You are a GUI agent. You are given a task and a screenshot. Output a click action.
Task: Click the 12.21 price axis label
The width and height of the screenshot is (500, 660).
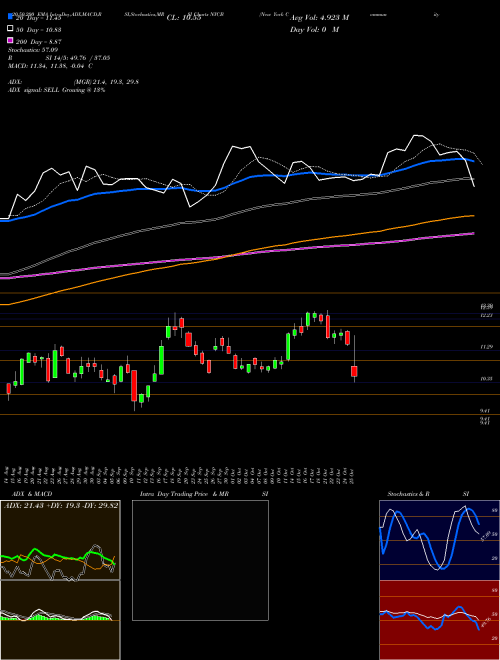[487, 315]
